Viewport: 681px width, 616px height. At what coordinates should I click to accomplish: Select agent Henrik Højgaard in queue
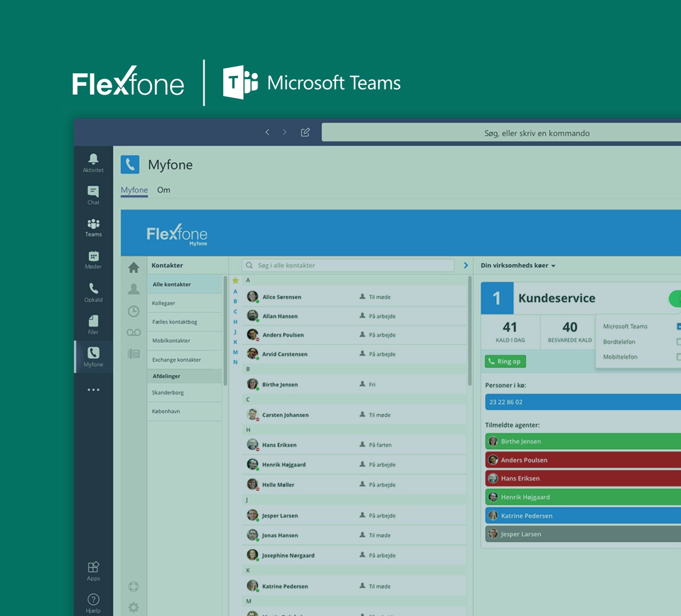pos(583,497)
